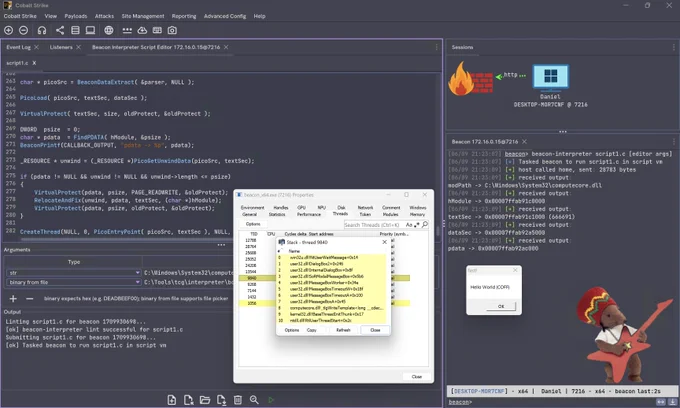Close the Event Log tab

click(36, 47)
